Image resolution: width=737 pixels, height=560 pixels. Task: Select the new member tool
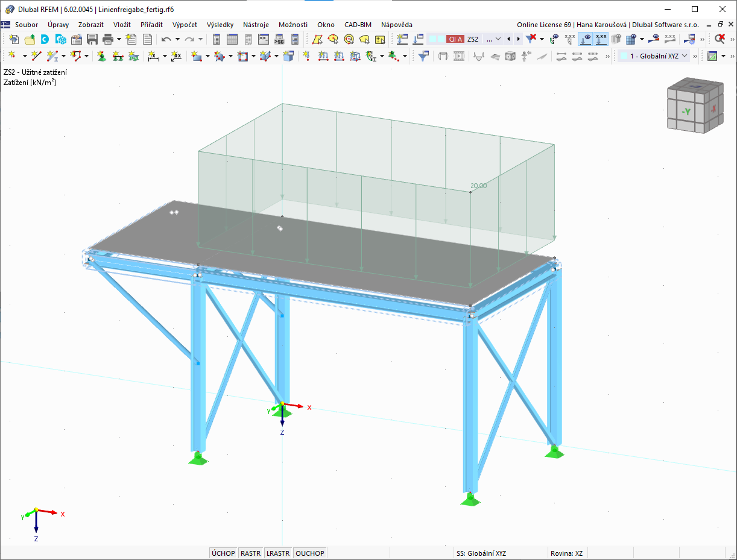[x=52, y=56]
